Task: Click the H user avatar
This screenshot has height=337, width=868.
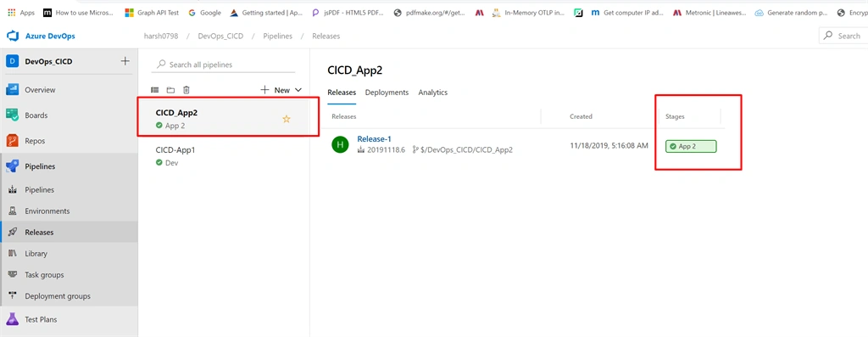Action: pos(341,144)
